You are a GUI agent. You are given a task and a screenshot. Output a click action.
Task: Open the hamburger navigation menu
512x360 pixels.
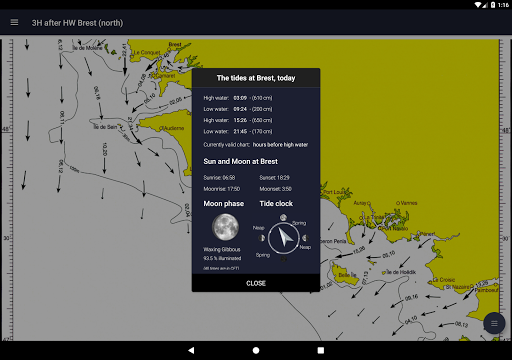point(14,22)
